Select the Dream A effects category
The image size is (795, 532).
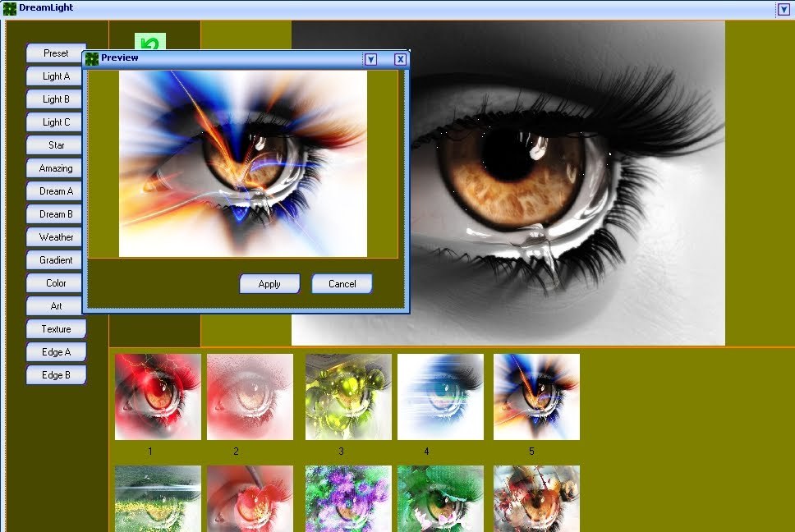[x=54, y=191]
